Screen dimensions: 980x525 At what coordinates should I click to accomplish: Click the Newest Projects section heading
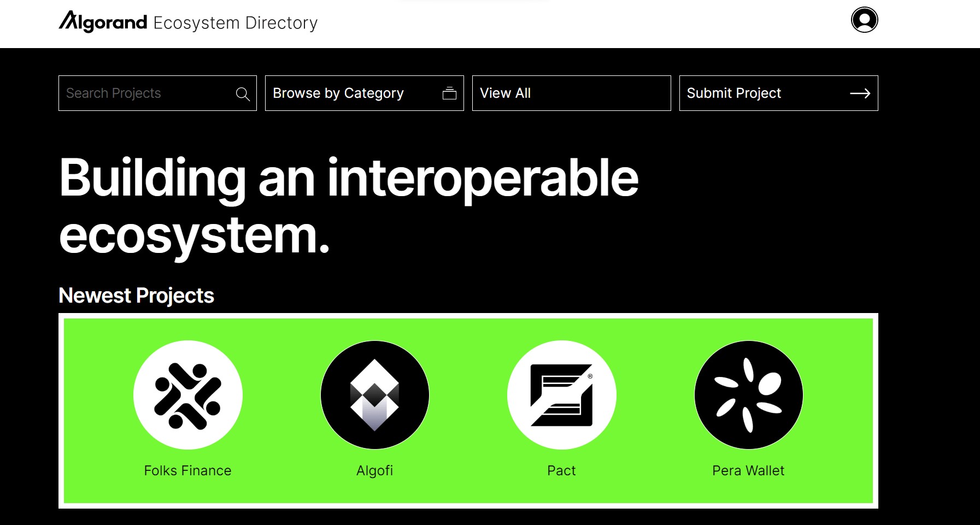136,296
